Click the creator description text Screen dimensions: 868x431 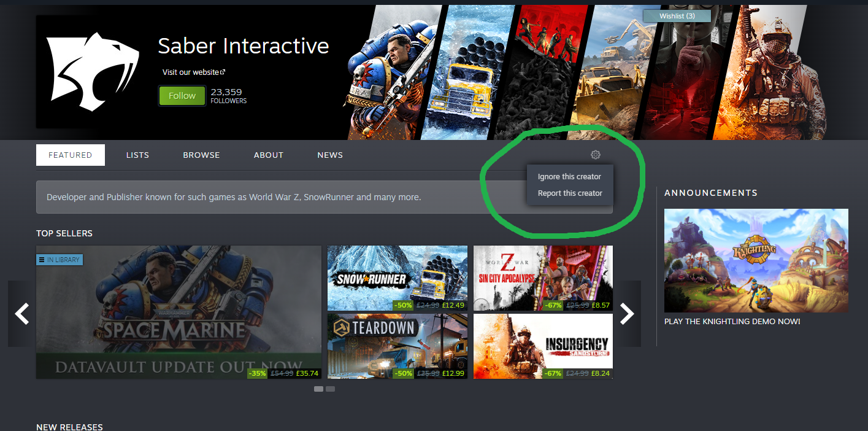pyautogui.click(x=234, y=198)
